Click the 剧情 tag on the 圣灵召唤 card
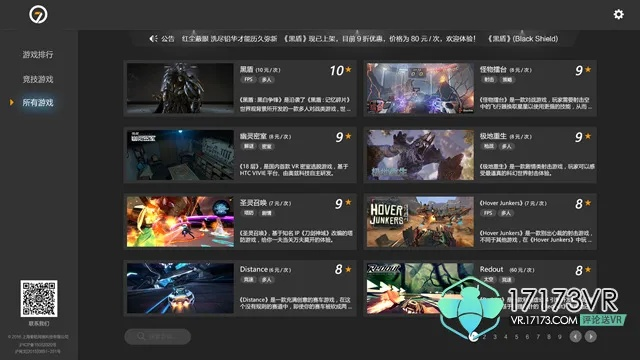 (267, 213)
